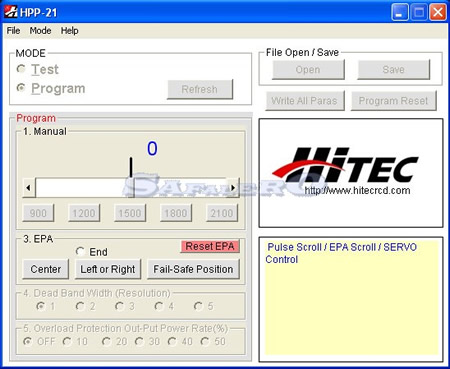Click the Manual pulse slider track
Screen dimensions: 450x369
tap(131, 188)
